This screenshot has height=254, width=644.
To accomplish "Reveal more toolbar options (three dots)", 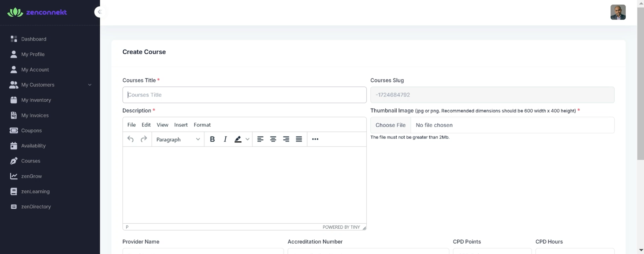I will point(315,139).
